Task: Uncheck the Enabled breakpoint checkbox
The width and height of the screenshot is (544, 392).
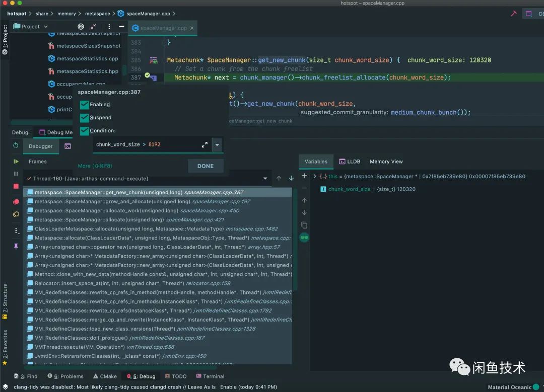Action: (x=85, y=105)
